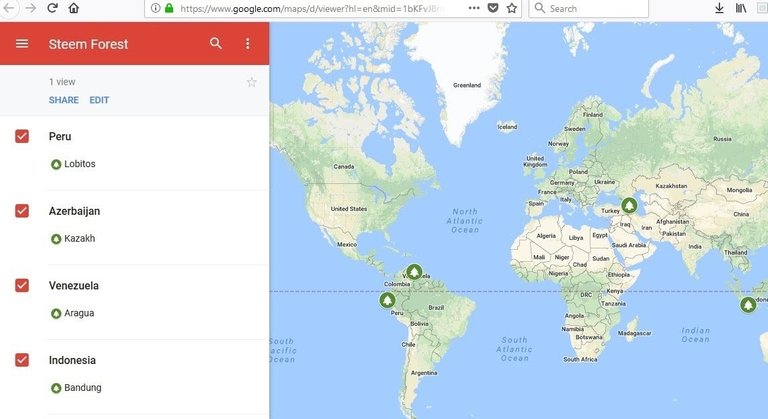Click the map search magnifier icon
The image size is (768, 419).
pyautogui.click(x=216, y=43)
